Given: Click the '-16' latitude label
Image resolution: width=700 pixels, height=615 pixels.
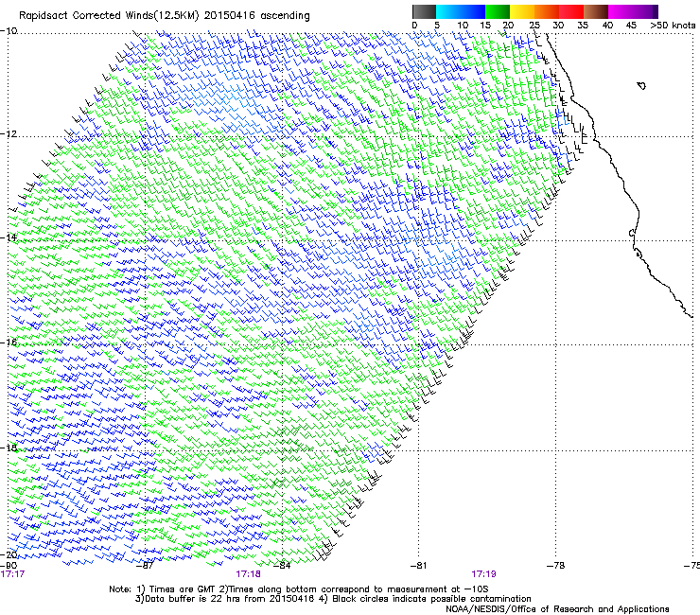Looking at the screenshot, I should 9,343.
